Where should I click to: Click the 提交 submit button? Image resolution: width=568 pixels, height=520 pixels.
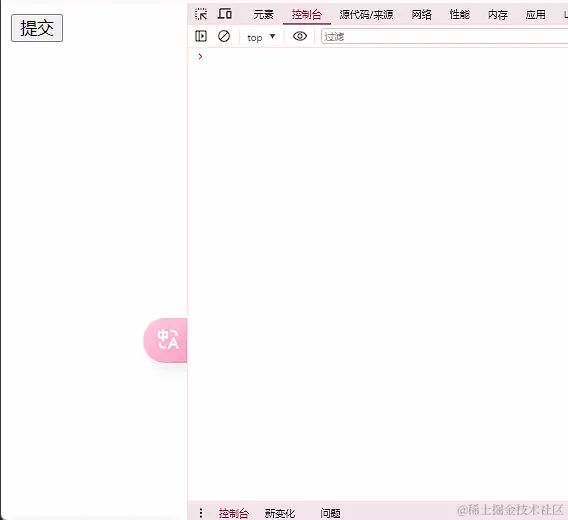(x=37, y=28)
